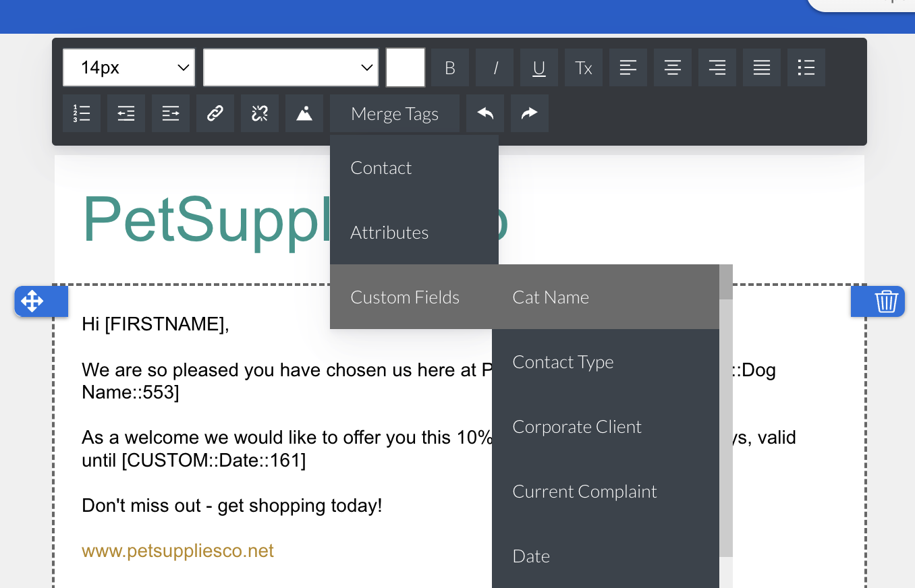Toggle underline formatting
This screenshot has height=588, width=915.
click(538, 67)
